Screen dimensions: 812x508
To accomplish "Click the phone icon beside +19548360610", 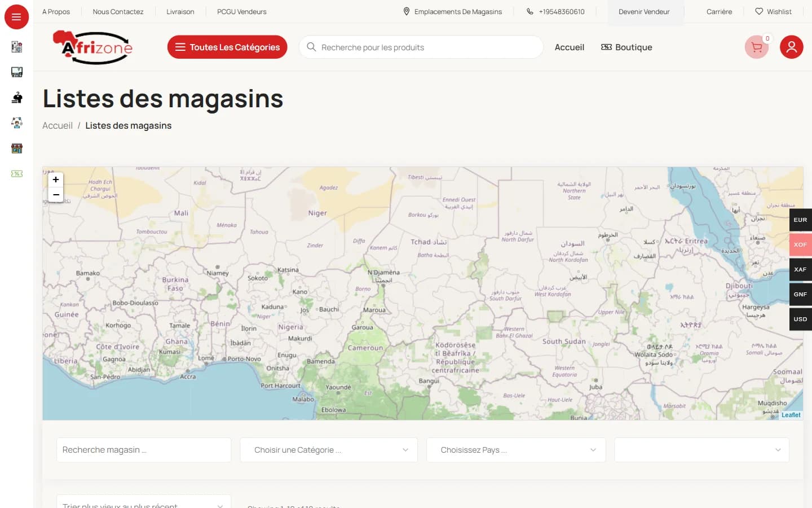I will [530, 11].
